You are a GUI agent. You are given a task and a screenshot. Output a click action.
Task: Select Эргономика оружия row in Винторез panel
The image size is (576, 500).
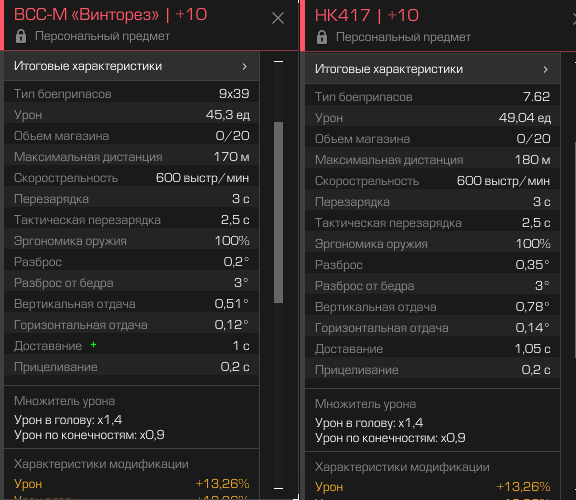point(132,241)
